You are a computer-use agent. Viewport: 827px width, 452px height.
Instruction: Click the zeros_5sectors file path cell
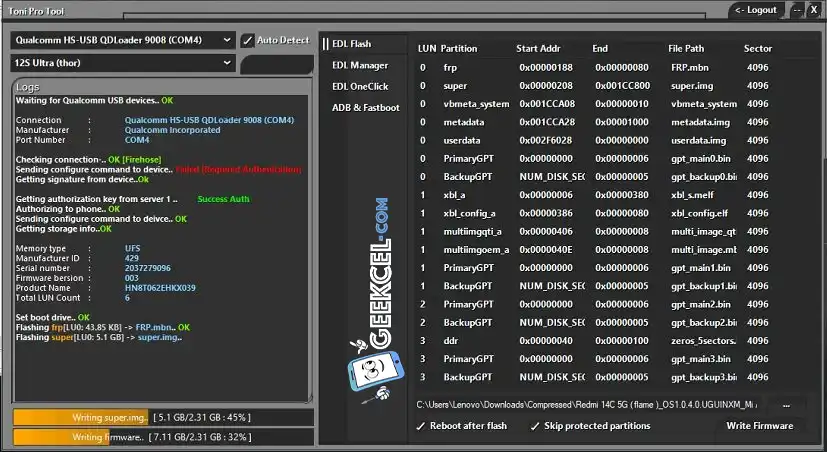pos(704,341)
